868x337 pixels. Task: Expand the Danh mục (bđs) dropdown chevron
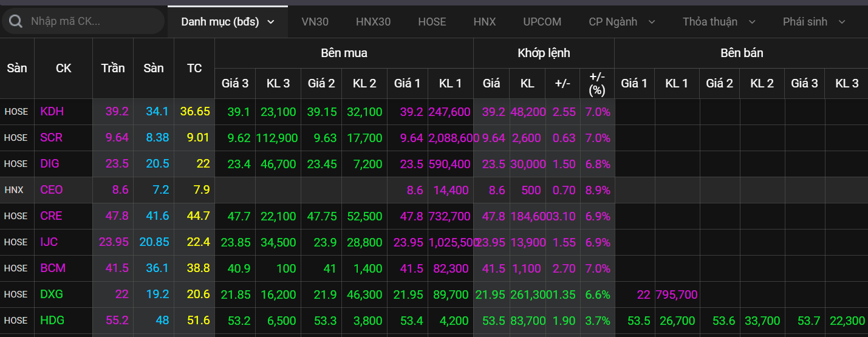click(271, 22)
